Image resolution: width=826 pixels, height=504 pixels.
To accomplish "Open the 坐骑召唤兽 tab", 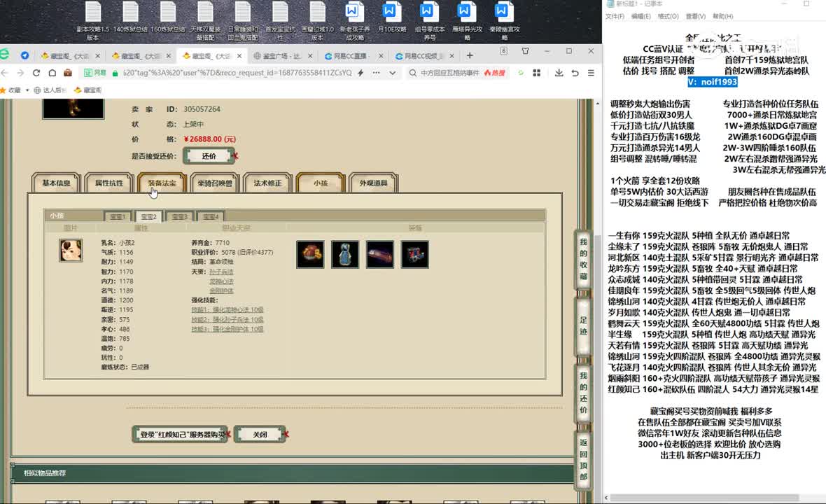I will pyautogui.click(x=214, y=183).
